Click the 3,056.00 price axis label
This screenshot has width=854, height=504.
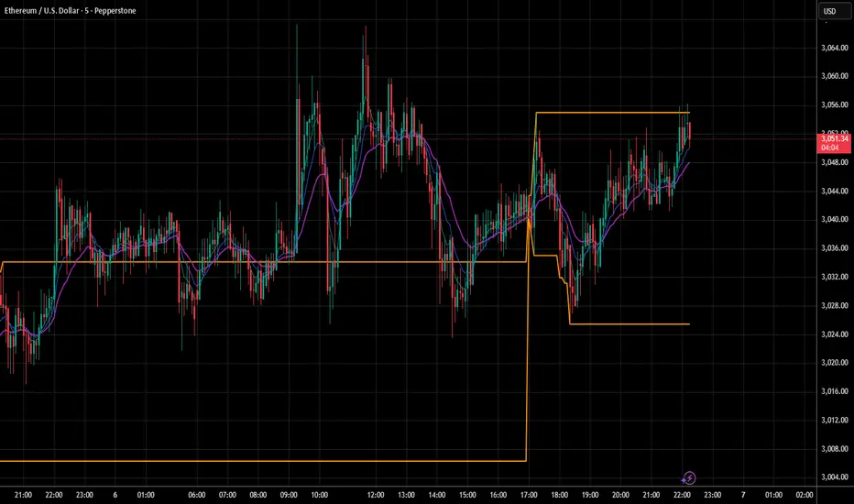point(835,105)
